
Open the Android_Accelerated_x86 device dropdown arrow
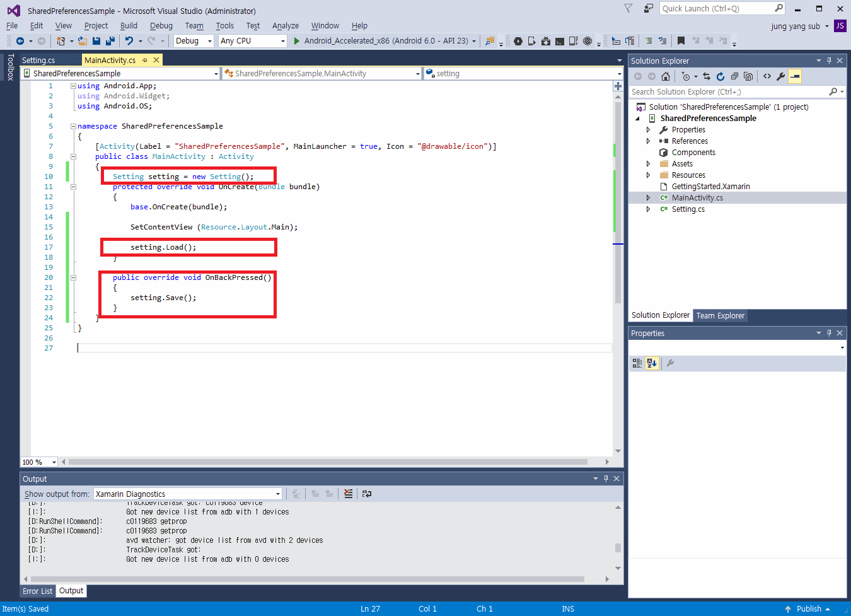(474, 41)
